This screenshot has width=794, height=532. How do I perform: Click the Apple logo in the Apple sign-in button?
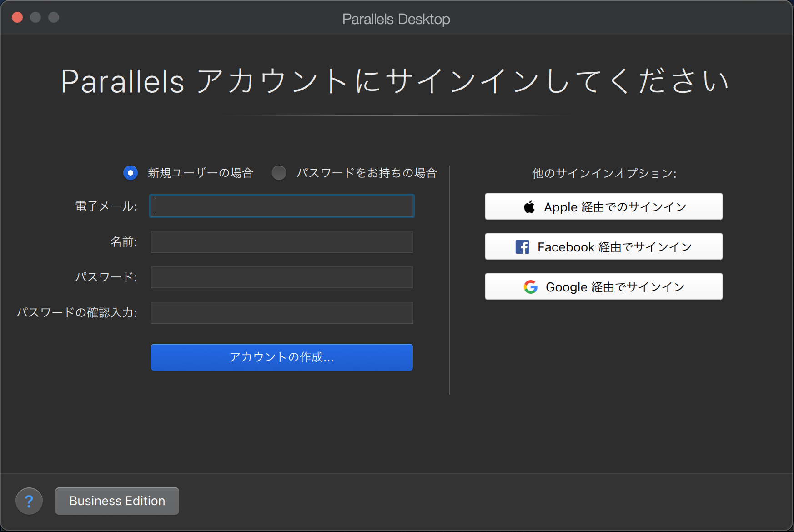[529, 206]
